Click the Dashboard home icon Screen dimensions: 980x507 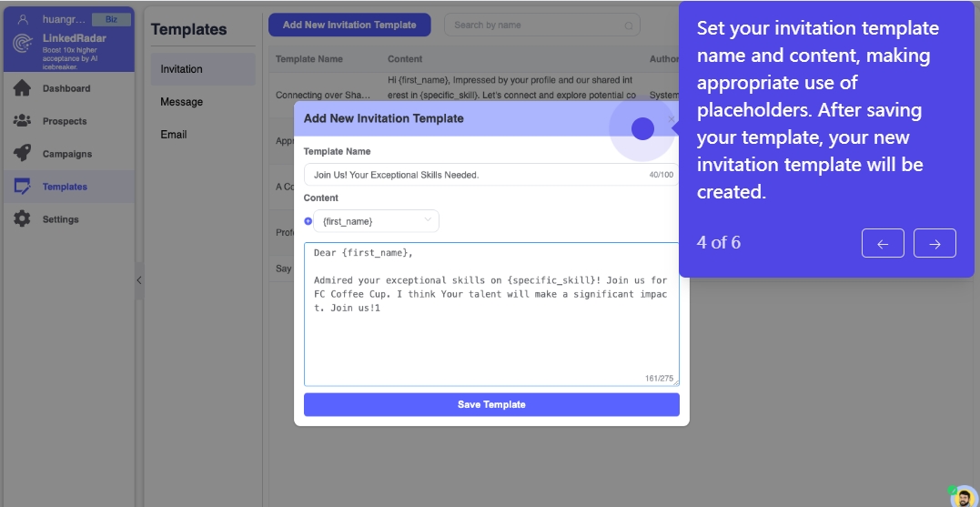pyautogui.click(x=23, y=88)
